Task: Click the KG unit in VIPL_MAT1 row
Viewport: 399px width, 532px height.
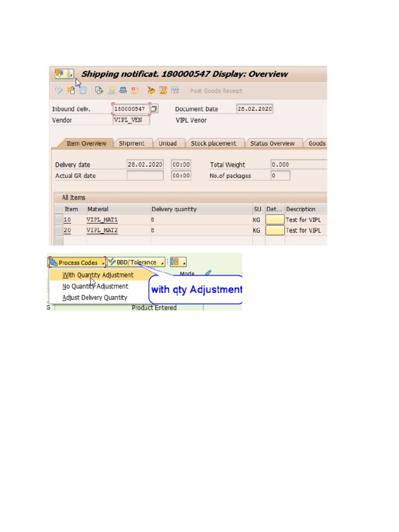Action: [x=257, y=220]
